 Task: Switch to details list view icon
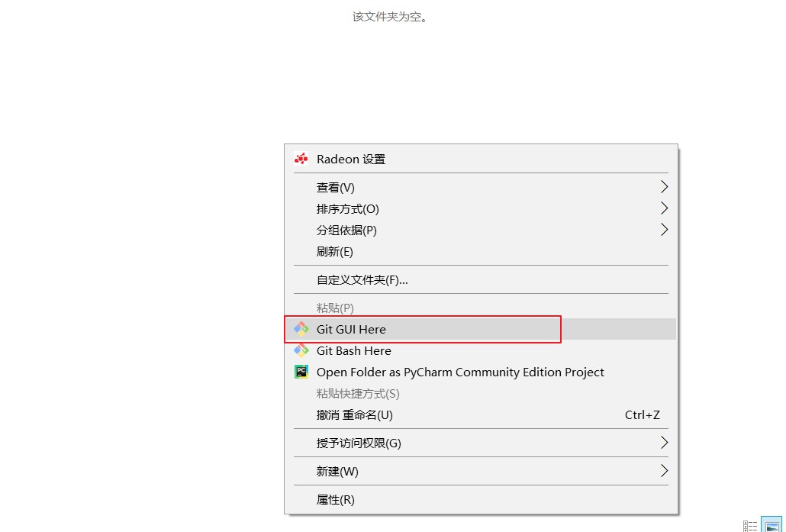click(x=751, y=526)
